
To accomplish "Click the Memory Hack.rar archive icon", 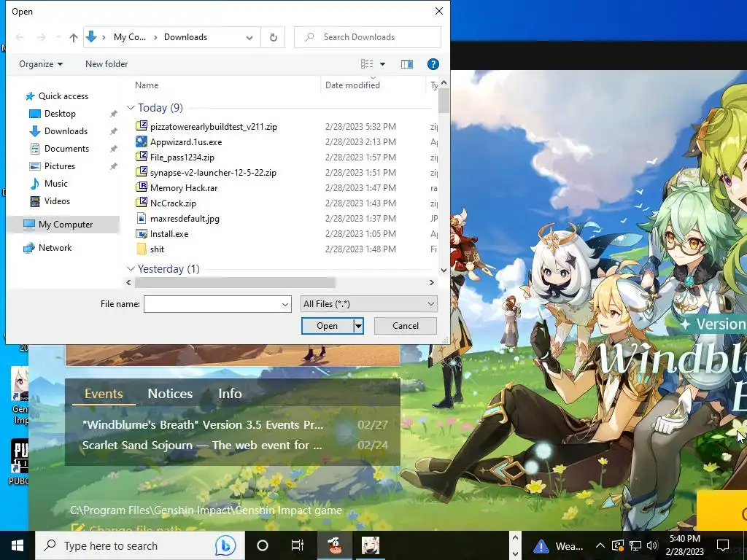I will click(x=141, y=187).
